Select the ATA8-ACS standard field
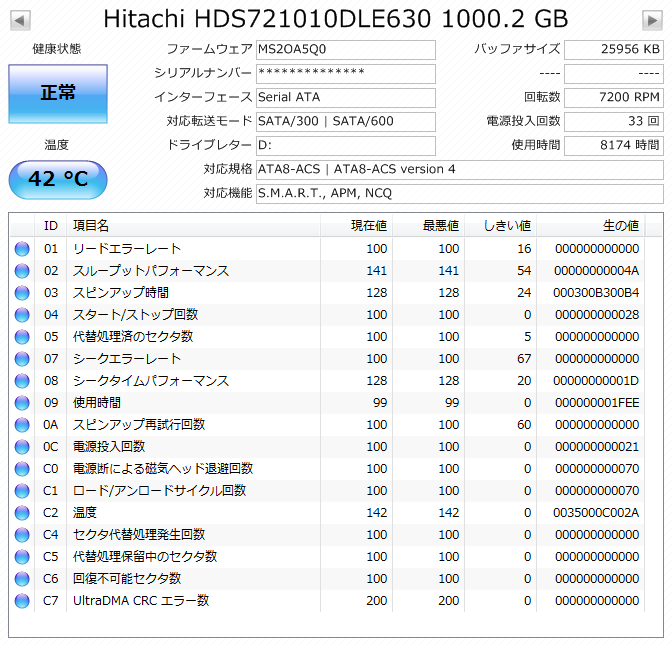The image size is (672, 646). pyautogui.click(x=460, y=170)
